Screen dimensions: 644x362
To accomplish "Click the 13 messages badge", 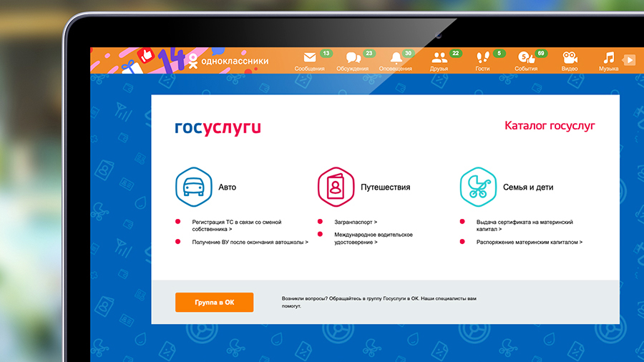I will pyautogui.click(x=326, y=54).
